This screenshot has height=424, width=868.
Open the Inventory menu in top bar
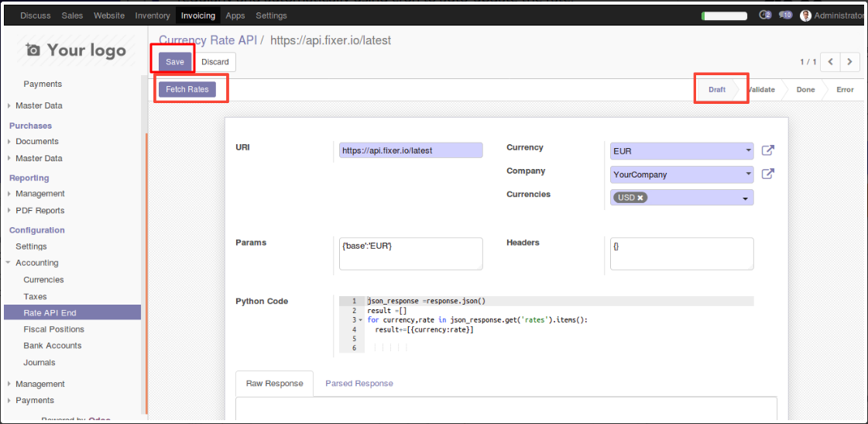153,16
